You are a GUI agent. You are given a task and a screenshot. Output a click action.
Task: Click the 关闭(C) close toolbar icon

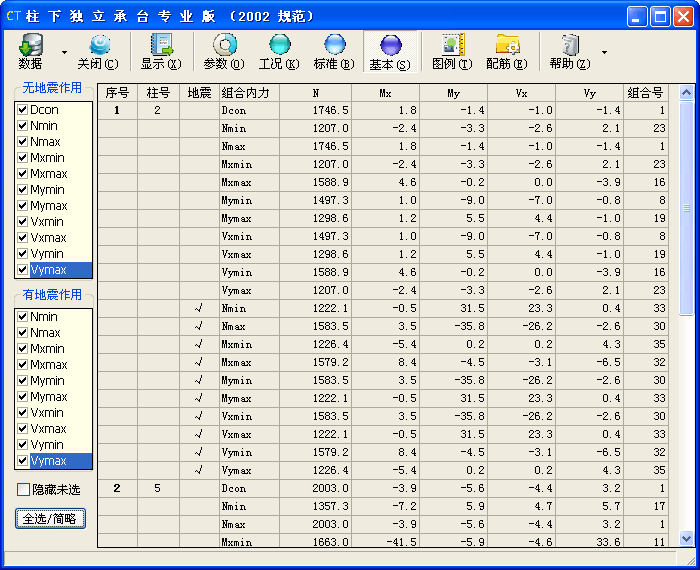[98, 52]
